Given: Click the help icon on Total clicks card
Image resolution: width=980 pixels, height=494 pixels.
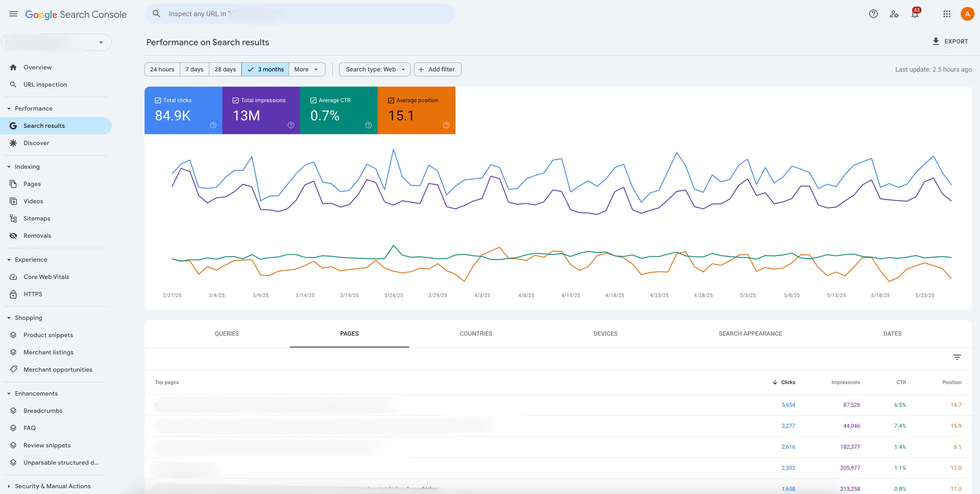Looking at the screenshot, I should [x=213, y=125].
